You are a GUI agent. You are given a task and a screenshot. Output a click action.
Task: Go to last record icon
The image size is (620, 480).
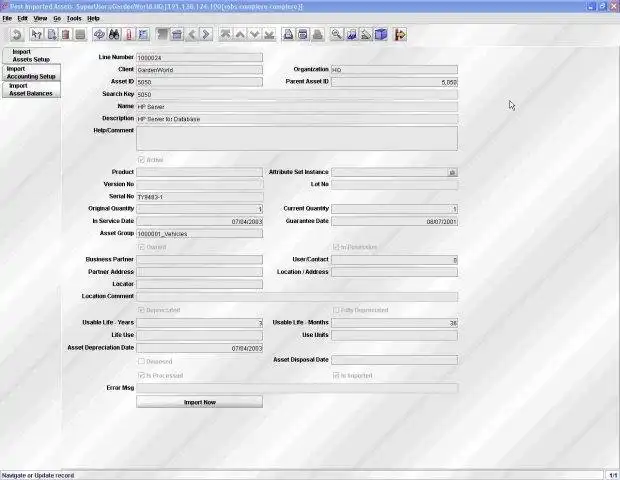(x=269, y=35)
